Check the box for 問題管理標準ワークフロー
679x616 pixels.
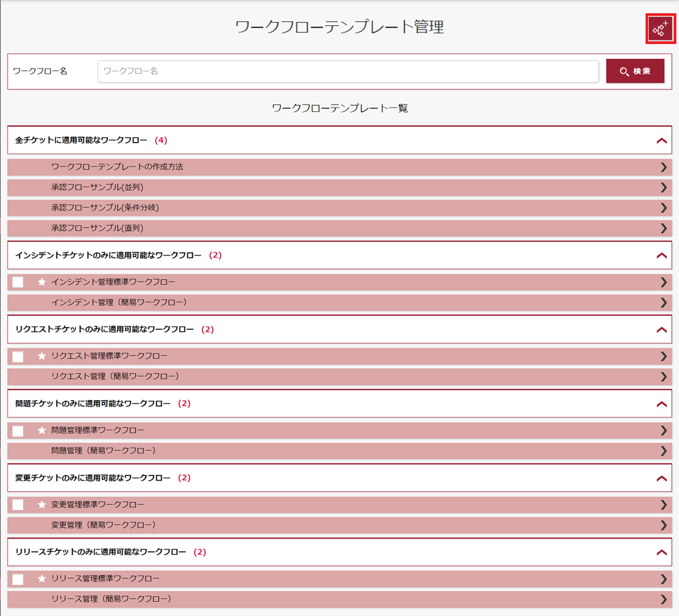tap(18, 431)
